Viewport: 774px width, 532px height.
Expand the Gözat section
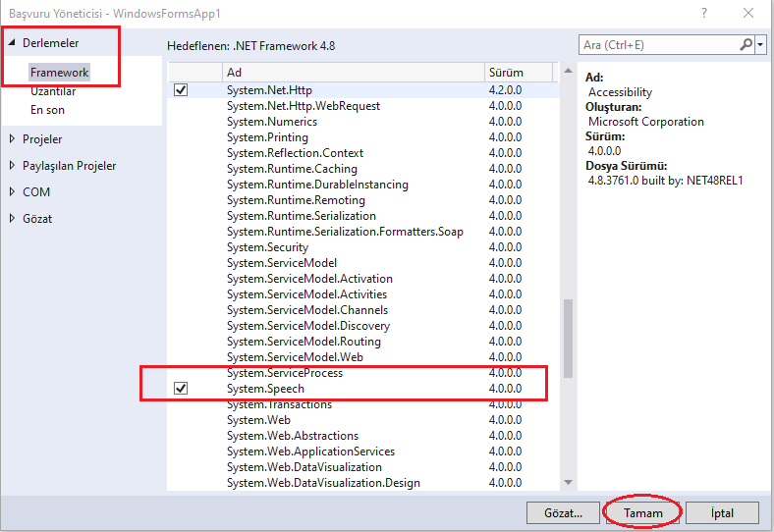[12, 218]
